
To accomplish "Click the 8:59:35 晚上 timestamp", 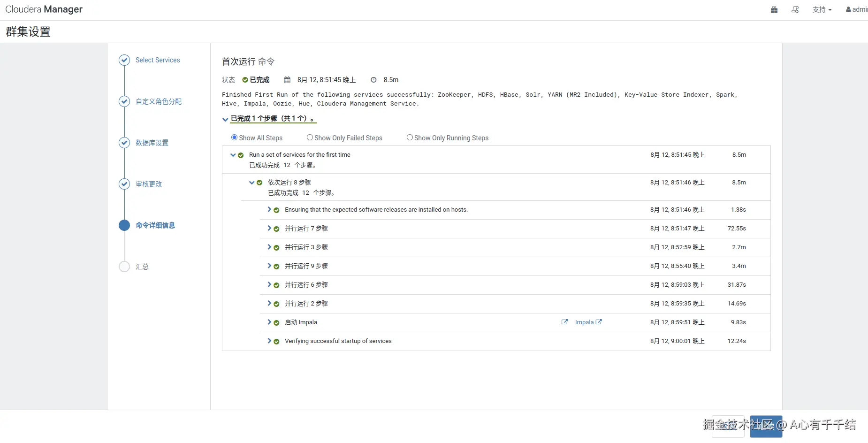I will [678, 304].
